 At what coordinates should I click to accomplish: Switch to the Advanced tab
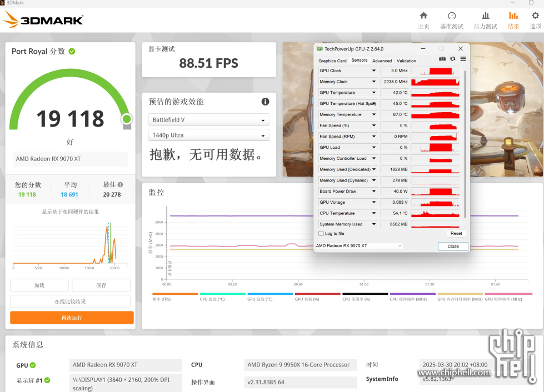[x=382, y=61]
